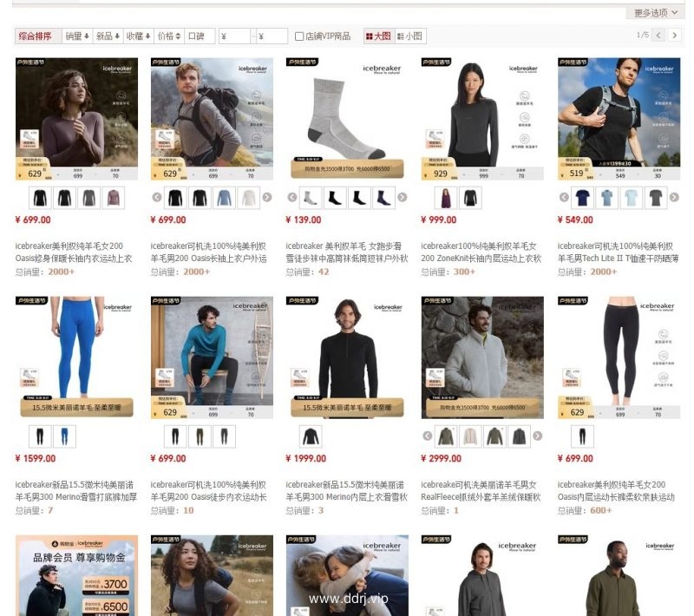Open the men's 200 Oasis长袖上衣户外 title link
The height and width of the screenshot is (616, 694).
(208, 252)
